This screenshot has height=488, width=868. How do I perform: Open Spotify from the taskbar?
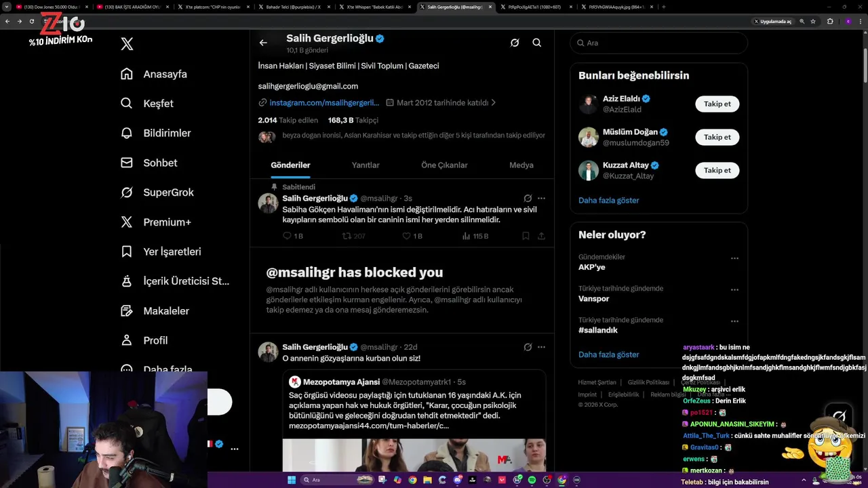click(x=532, y=480)
